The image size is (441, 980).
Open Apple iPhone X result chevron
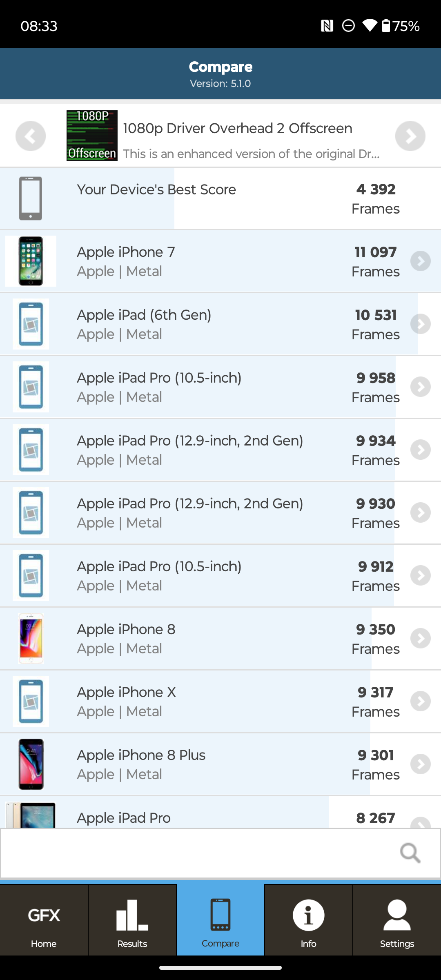click(421, 702)
